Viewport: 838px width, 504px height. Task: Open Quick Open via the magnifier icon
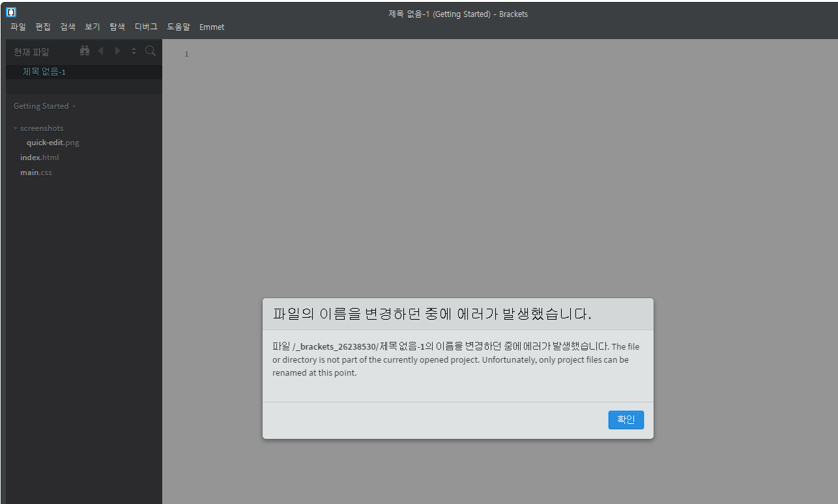pos(150,50)
